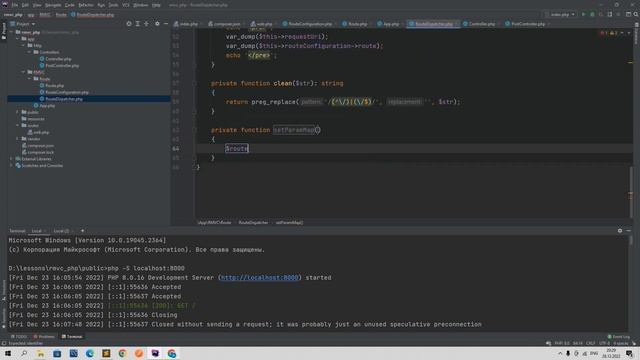Open the run configuration dropdown
This screenshot has width=640, height=360.
click(560, 14)
